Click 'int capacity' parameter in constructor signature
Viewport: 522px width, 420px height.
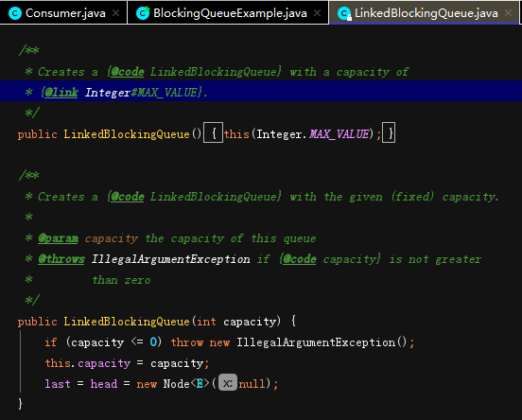pyautogui.click(x=236, y=322)
